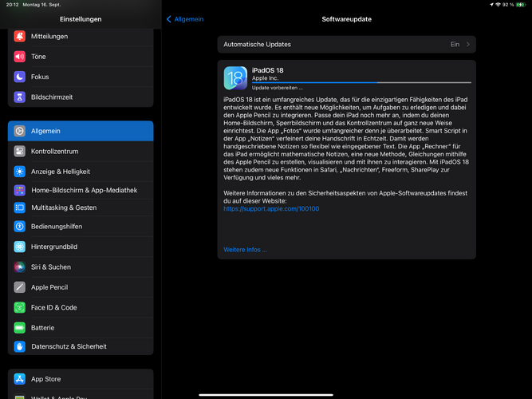Tap the iPadOS 18 title text

[x=267, y=70]
